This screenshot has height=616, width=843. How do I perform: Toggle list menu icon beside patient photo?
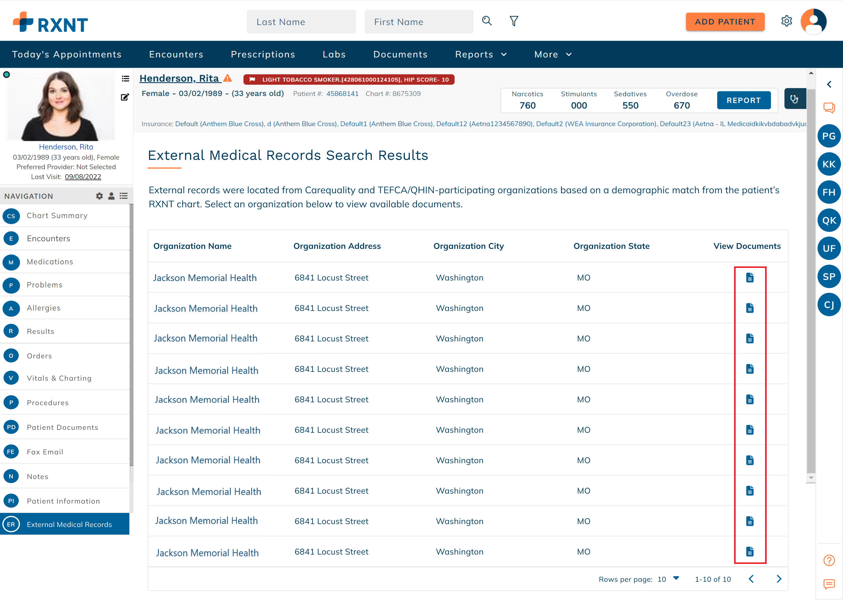coord(125,79)
